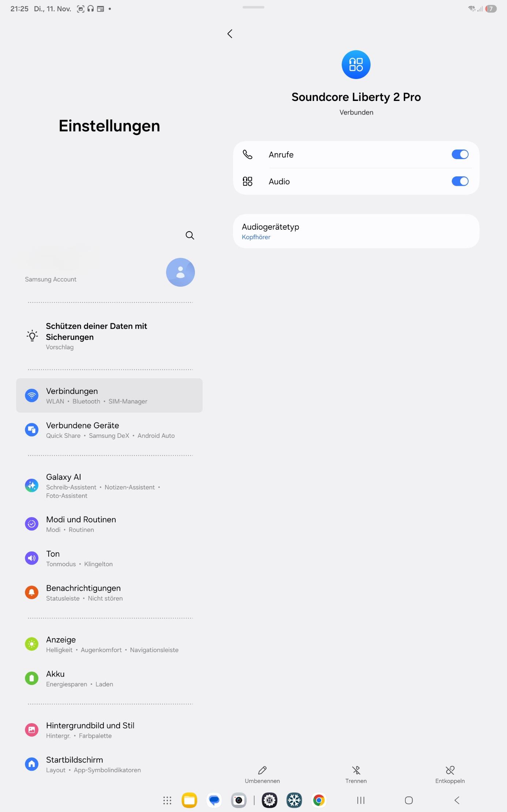Open the app drawer grid icon
This screenshot has width=507, height=812.
click(x=167, y=800)
